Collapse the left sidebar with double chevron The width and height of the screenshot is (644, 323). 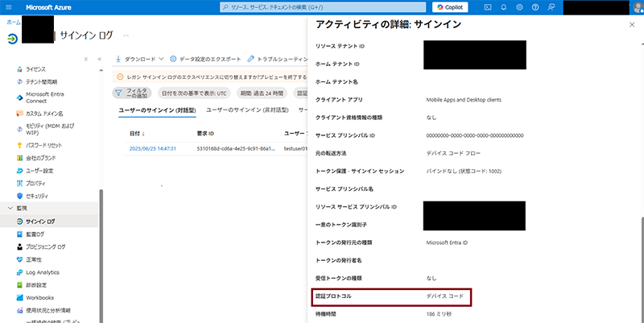[100, 59]
